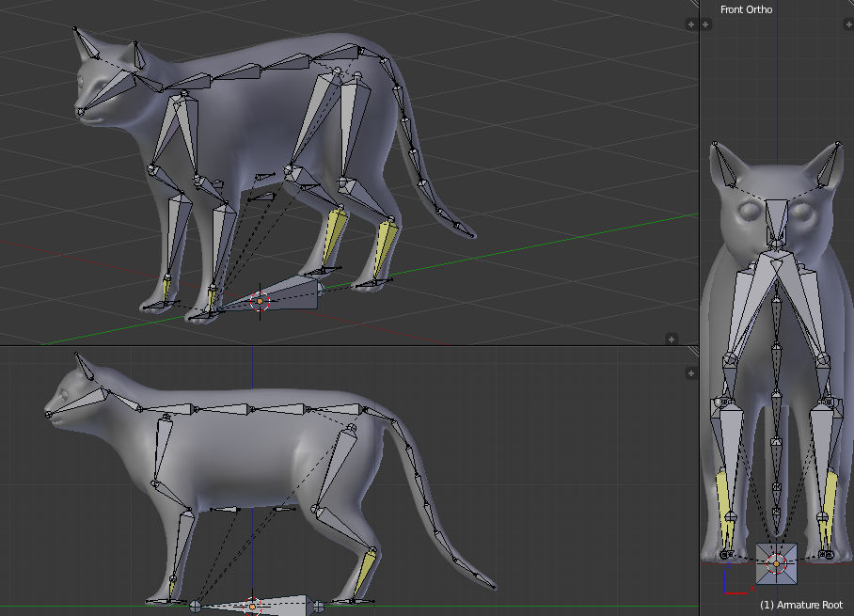This screenshot has height=616, width=854.
Task: Expand the bottom viewport's collapsed region plus icon
Action: 690,371
